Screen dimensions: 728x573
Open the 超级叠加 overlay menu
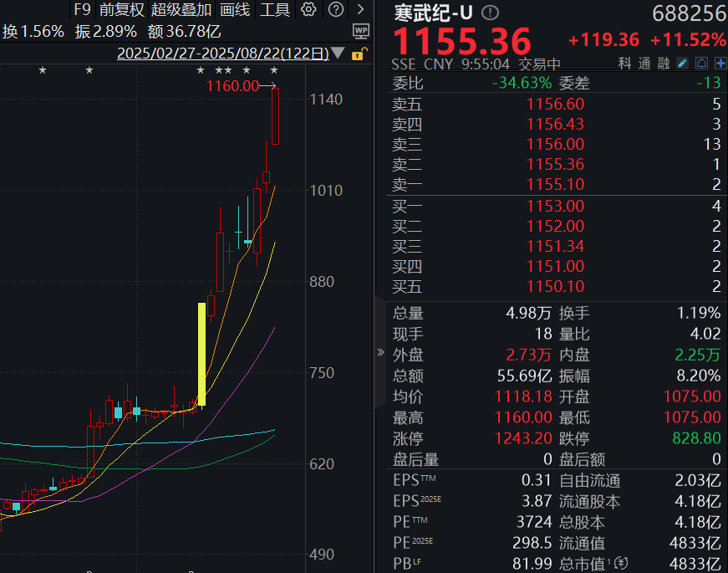tap(181, 9)
